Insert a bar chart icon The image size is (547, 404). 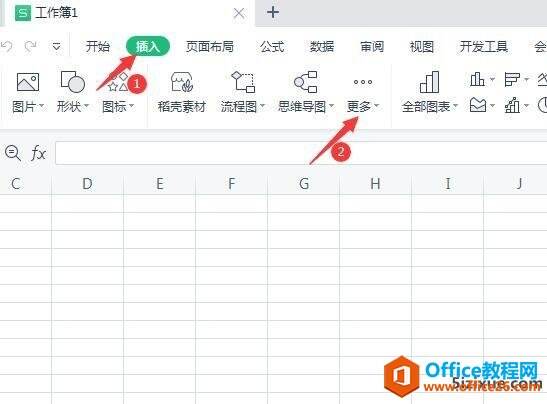click(x=512, y=80)
